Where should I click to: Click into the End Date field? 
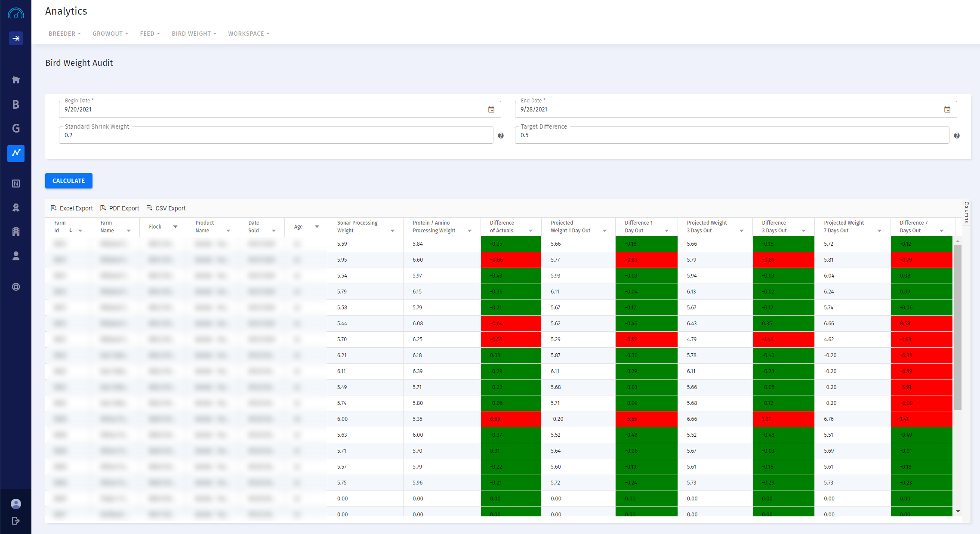[736, 109]
